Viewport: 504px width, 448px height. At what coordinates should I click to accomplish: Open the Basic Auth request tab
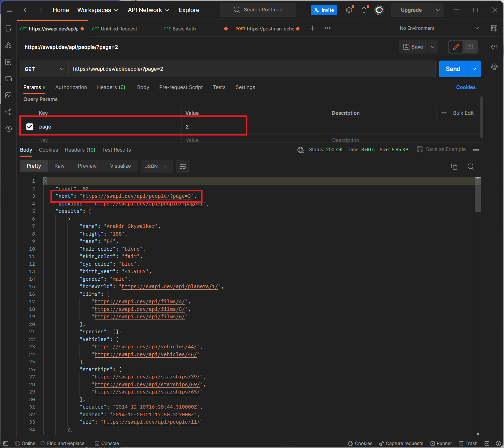[x=184, y=29]
